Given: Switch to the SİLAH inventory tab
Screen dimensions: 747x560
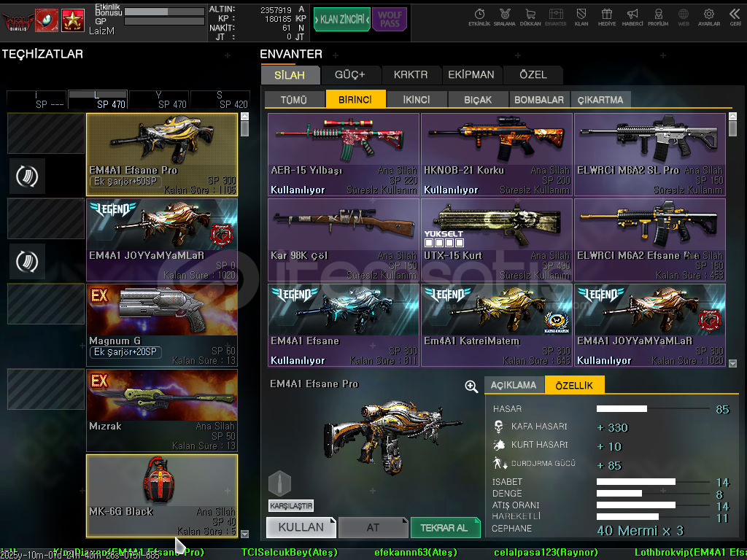Looking at the screenshot, I should 290,75.
